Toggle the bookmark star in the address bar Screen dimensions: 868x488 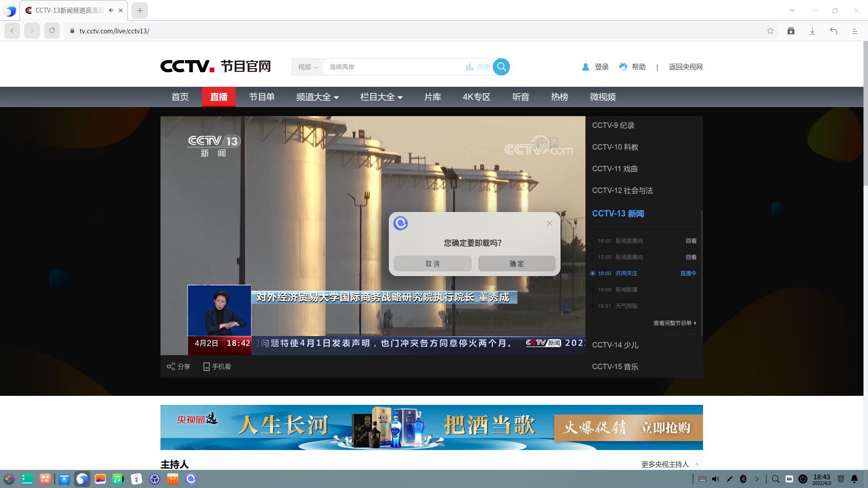click(771, 31)
